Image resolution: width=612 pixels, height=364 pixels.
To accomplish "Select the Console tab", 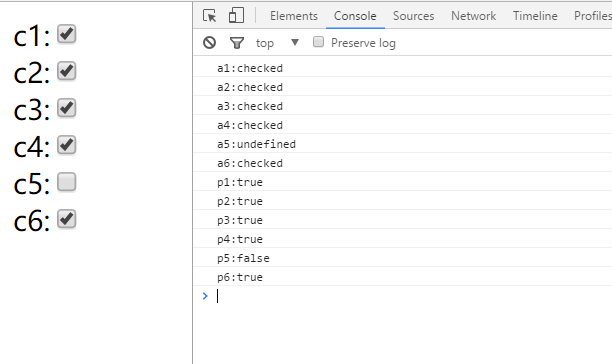I will pyautogui.click(x=355, y=16).
